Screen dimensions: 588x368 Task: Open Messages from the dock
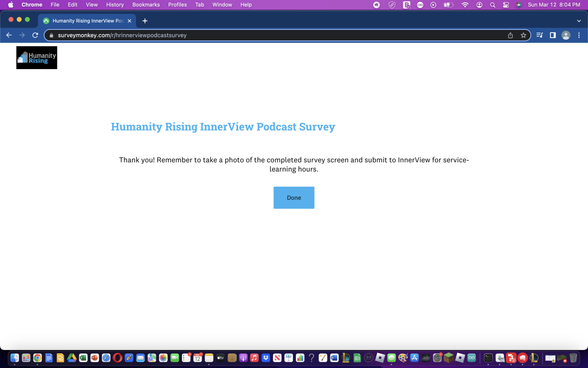391,358
